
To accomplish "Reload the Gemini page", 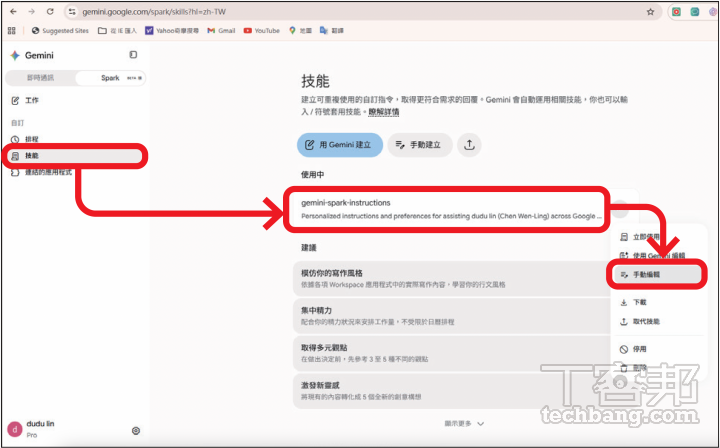I will 50,12.
